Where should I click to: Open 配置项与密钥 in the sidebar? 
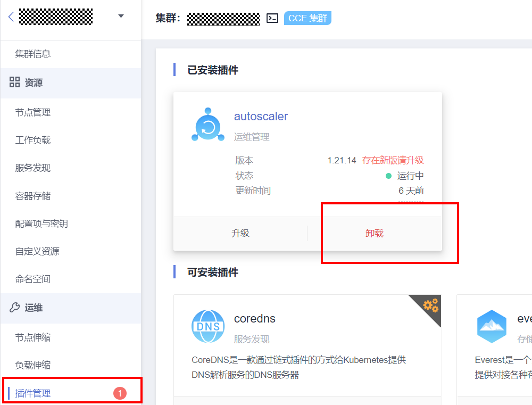pos(41,224)
